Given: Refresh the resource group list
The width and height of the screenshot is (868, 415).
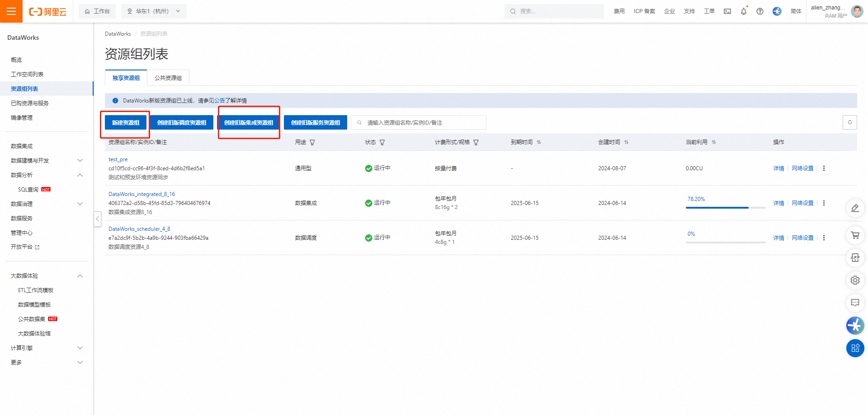Looking at the screenshot, I should click(x=850, y=122).
